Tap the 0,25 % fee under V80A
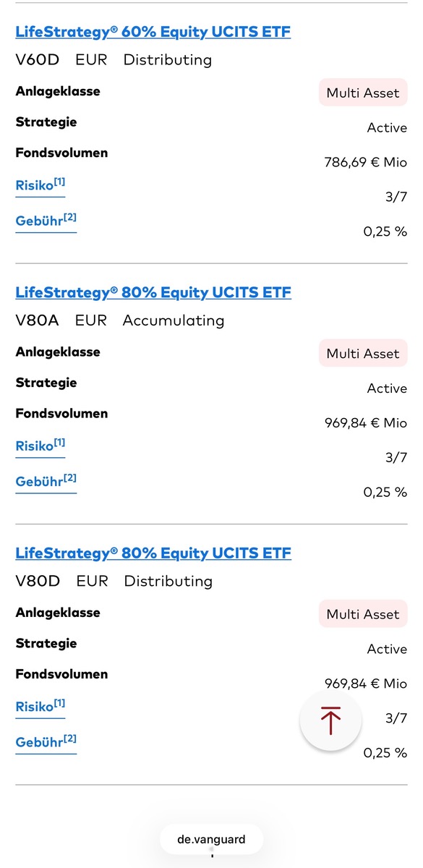The image size is (423, 868). [x=385, y=493]
